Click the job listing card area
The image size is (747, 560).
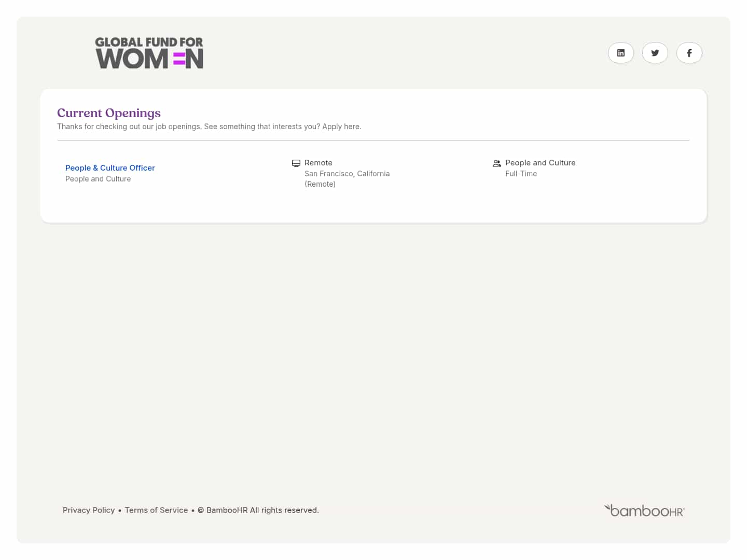click(373, 173)
